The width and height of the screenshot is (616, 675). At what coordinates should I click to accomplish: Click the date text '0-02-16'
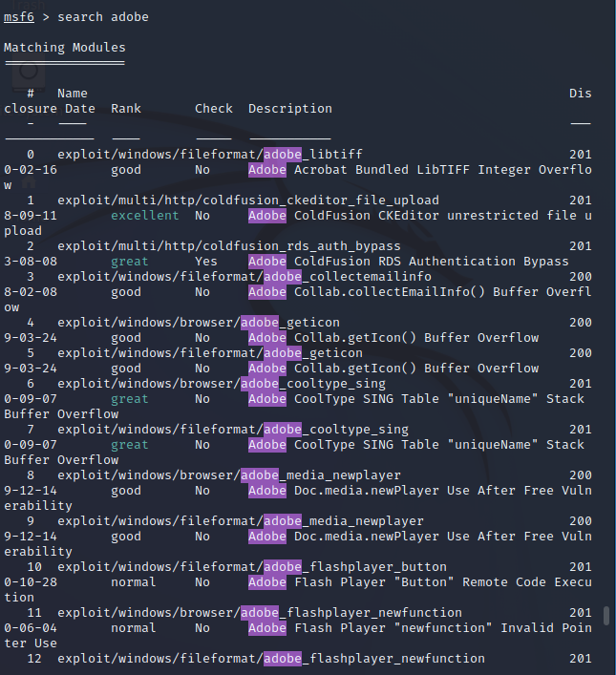(x=31, y=170)
